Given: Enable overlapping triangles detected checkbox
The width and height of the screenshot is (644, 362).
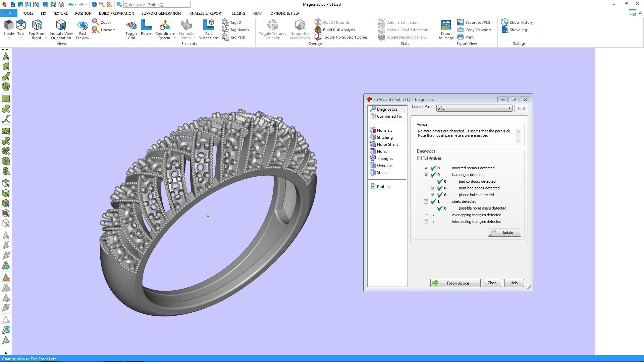Looking at the screenshot, I should [x=426, y=215].
